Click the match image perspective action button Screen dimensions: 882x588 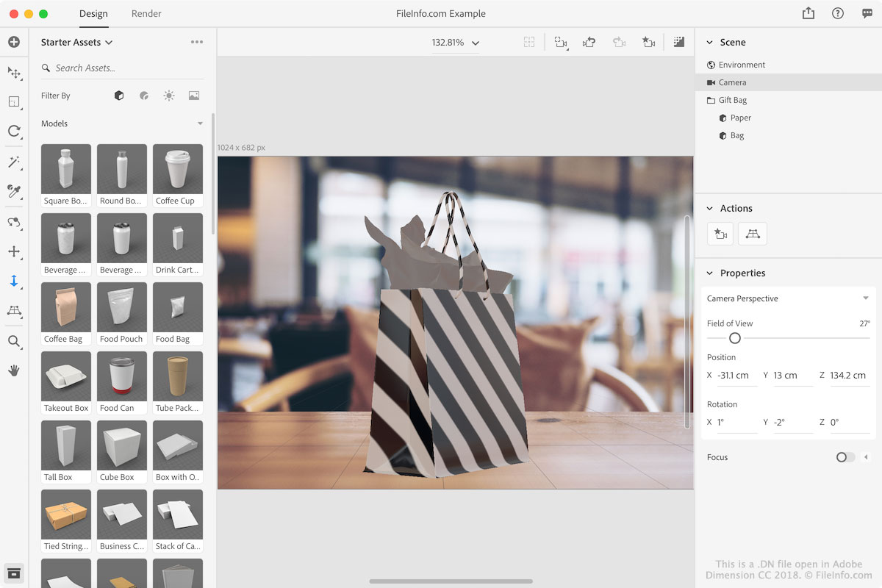click(752, 234)
